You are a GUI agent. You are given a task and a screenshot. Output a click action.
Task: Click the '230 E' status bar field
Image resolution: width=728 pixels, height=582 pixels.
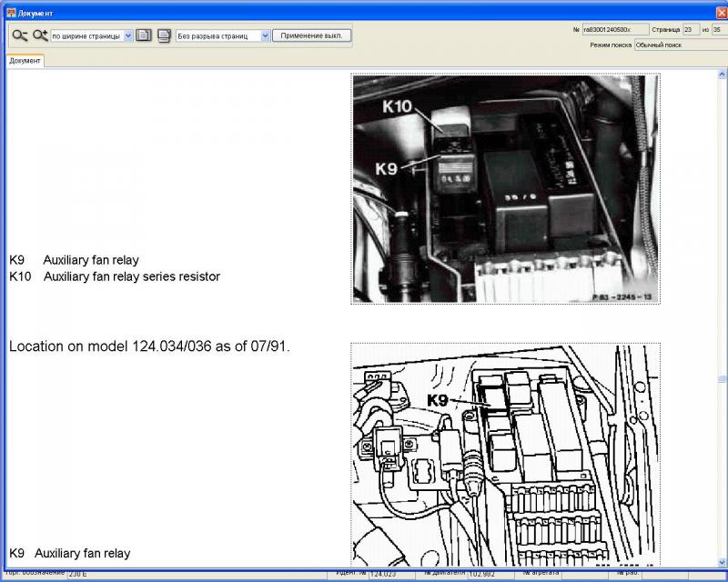pyautogui.click(x=197, y=574)
